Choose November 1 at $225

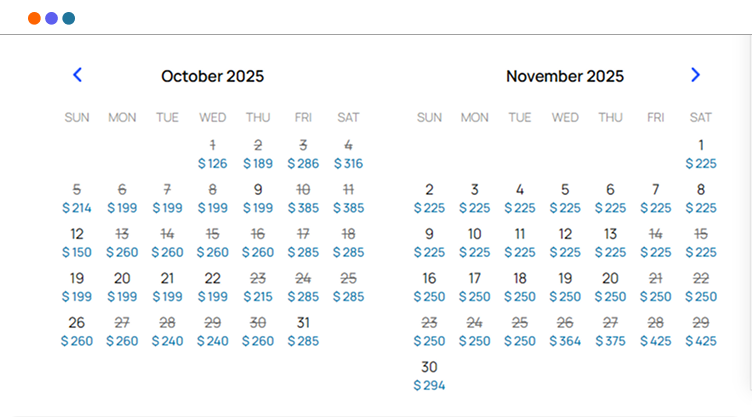click(x=701, y=154)
